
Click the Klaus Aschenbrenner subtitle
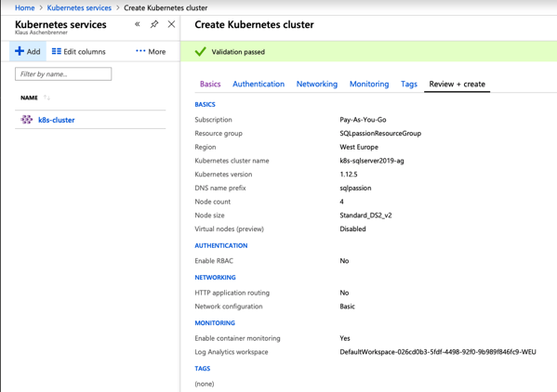[x=41, y=33]
